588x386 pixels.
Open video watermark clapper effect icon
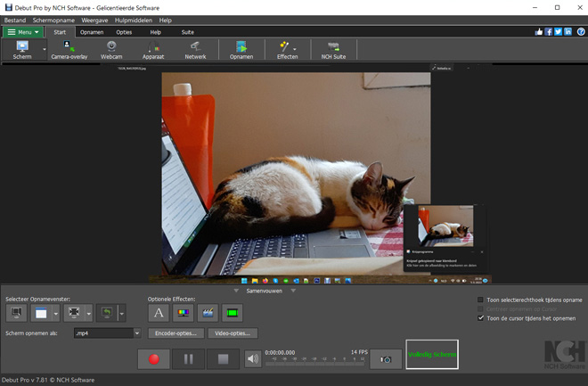coord(208,313)
